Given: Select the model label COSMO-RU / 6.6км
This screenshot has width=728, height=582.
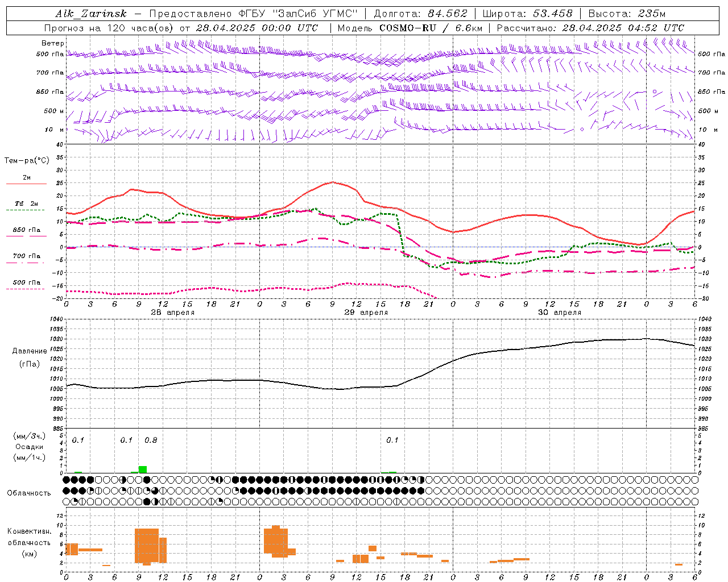Looking at the screenshot, I should pos(431,28).
